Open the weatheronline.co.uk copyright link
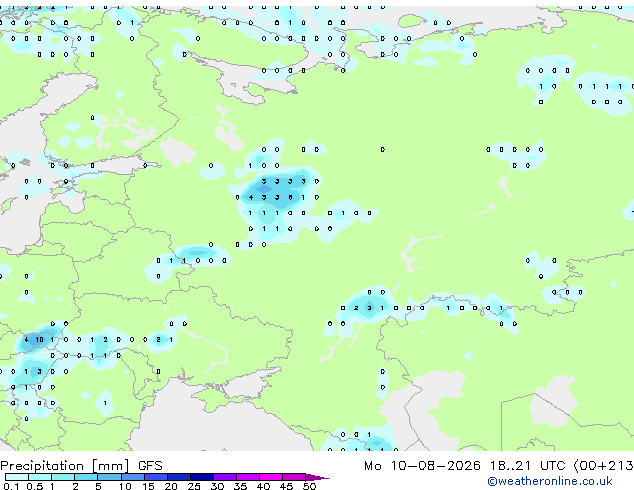Viewport: 634px width, 490px height. 550,481
